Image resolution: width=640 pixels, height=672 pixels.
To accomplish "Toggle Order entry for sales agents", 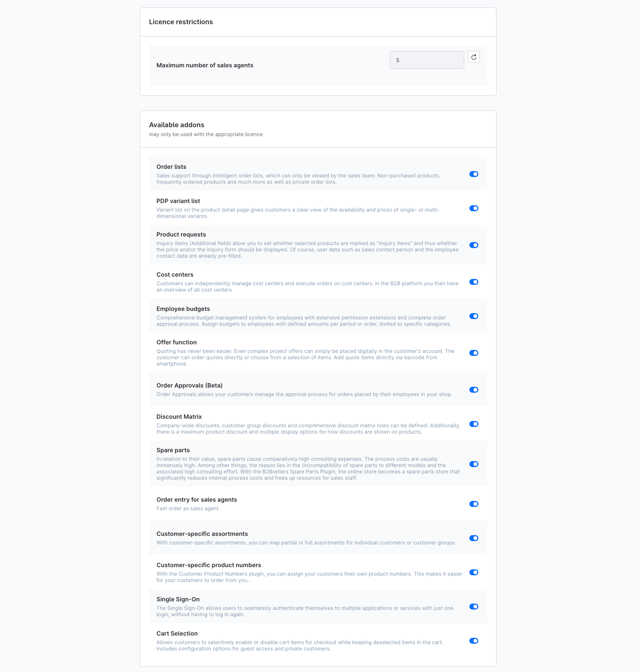I will pyautogui.click(x=473, y=504).
